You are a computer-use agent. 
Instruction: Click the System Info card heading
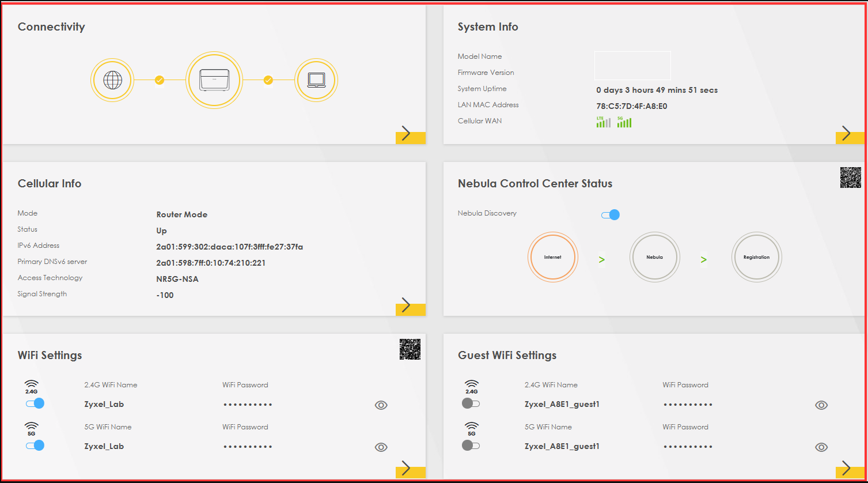point(488,27)
